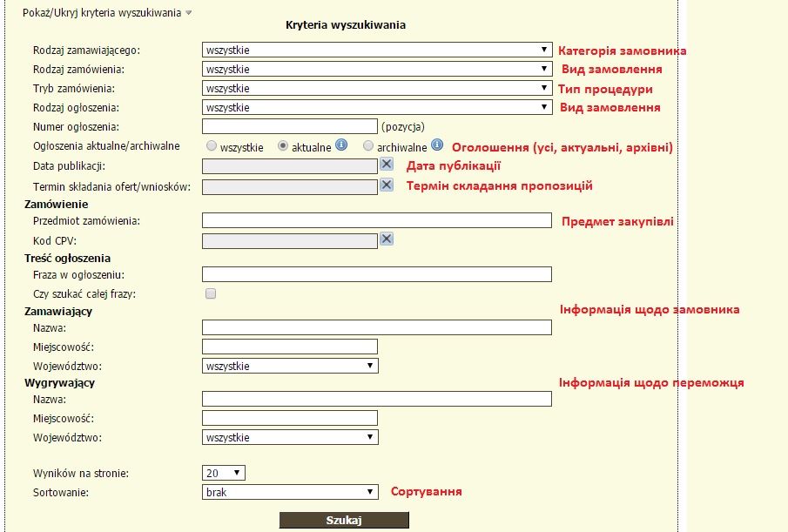
Task: Open Zamawiający Województwo dropdown
Action: point(289,367)
